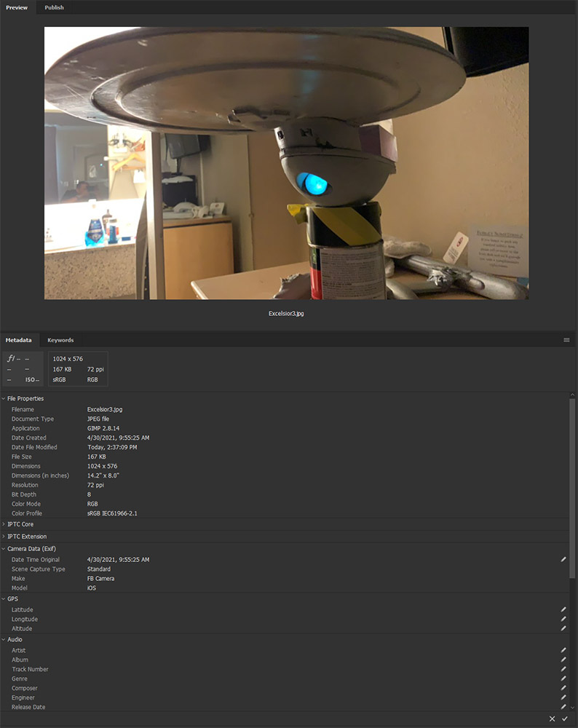Click the Longitude input field
Screen dimensions: 578x728
pos(321,619)
